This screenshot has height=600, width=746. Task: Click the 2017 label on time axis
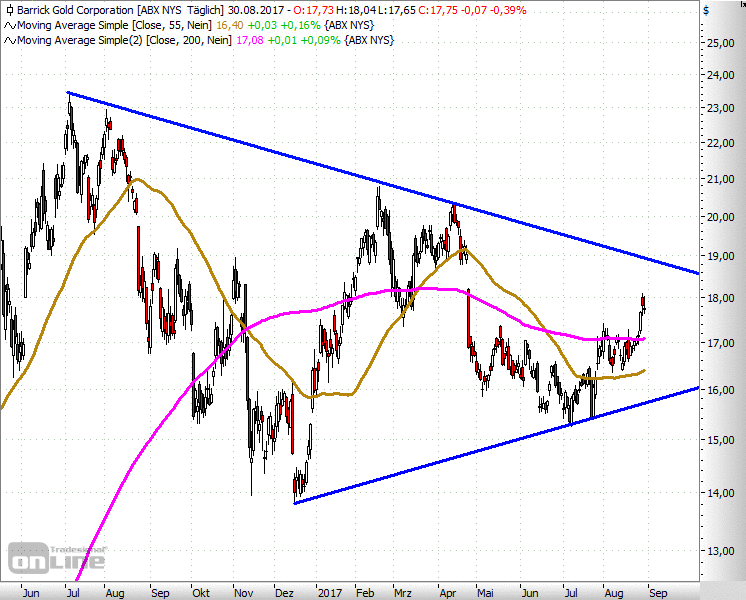[330, 593]
